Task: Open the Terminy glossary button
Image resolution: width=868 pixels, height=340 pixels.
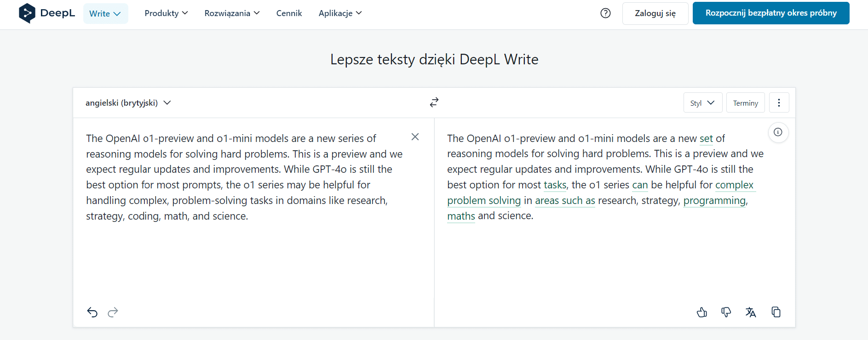Action: click(745, 103)
